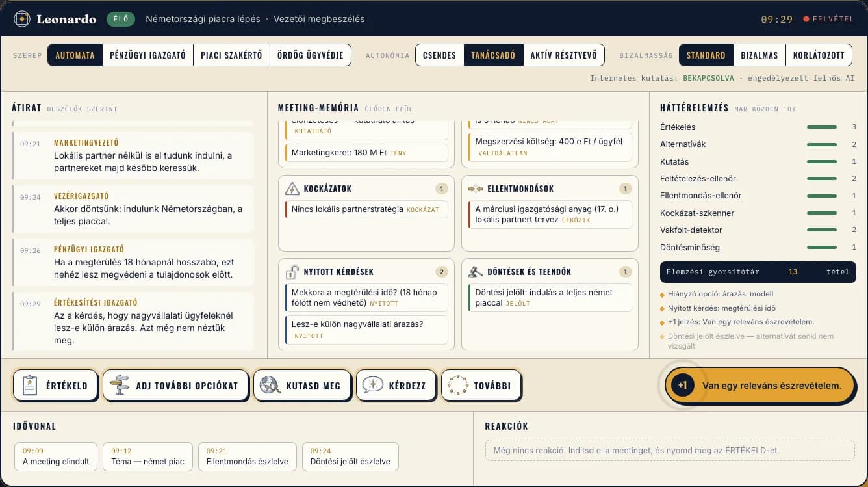
Task: Click the signpost icon on ADJ TOVÁBBI OPCIÓKAT
Action: tap(120, 386)
